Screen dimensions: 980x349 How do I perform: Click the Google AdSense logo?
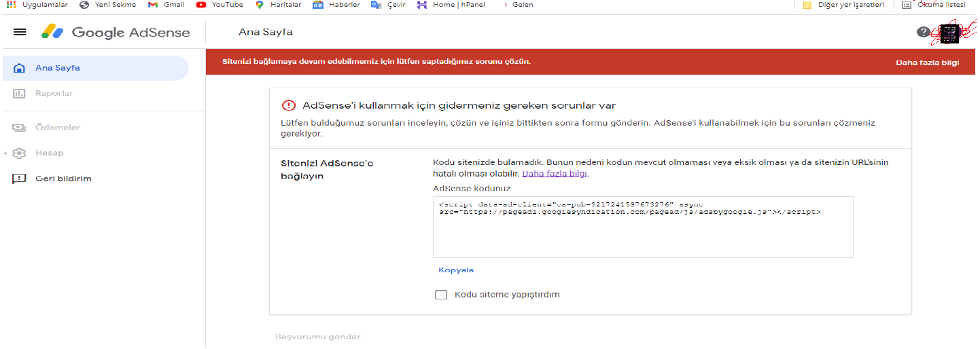[116, 32]
